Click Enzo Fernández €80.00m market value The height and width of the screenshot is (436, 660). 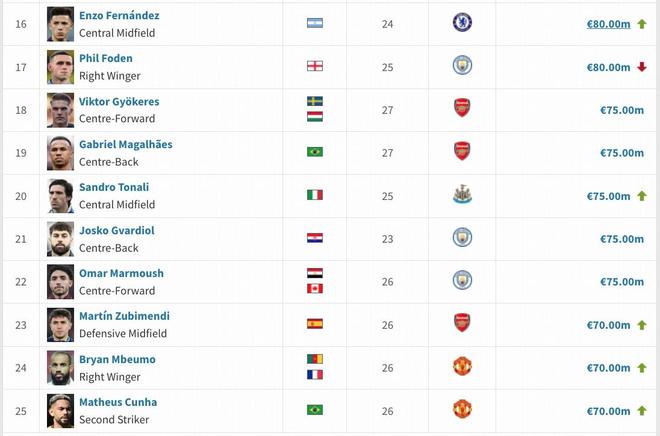pos(608,24)
